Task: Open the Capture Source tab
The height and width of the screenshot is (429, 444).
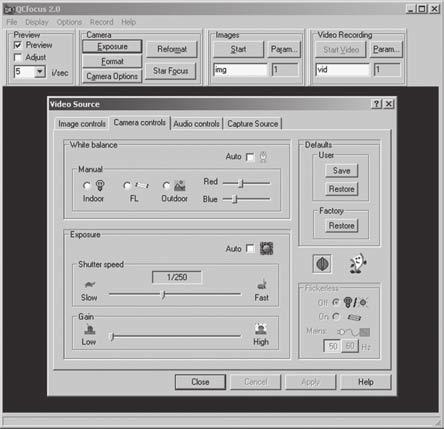Action: [252, 124]
